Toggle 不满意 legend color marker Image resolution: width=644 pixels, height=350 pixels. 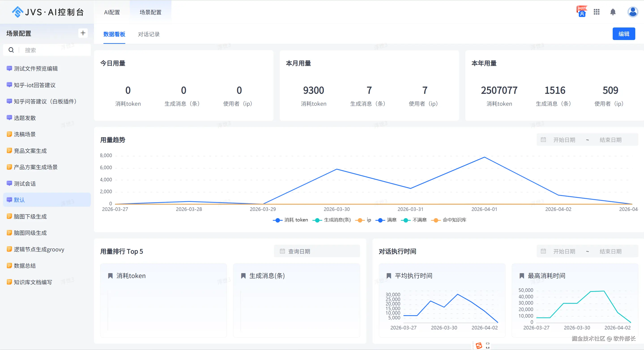(x=406, y=220)
